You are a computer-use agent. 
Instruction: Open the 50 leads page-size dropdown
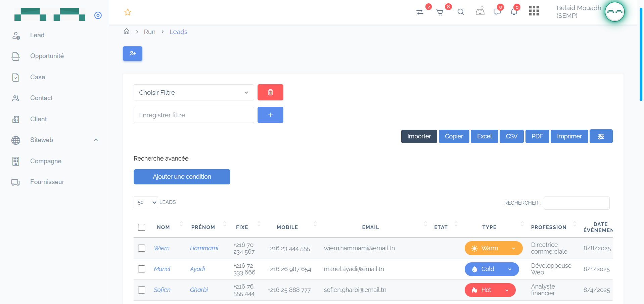click(146, 202)
